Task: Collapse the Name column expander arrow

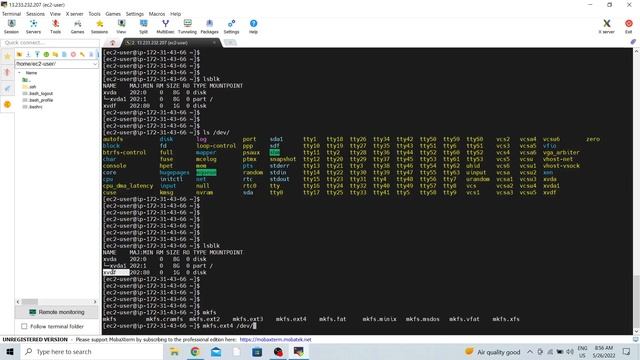Action: click(19, 73)
